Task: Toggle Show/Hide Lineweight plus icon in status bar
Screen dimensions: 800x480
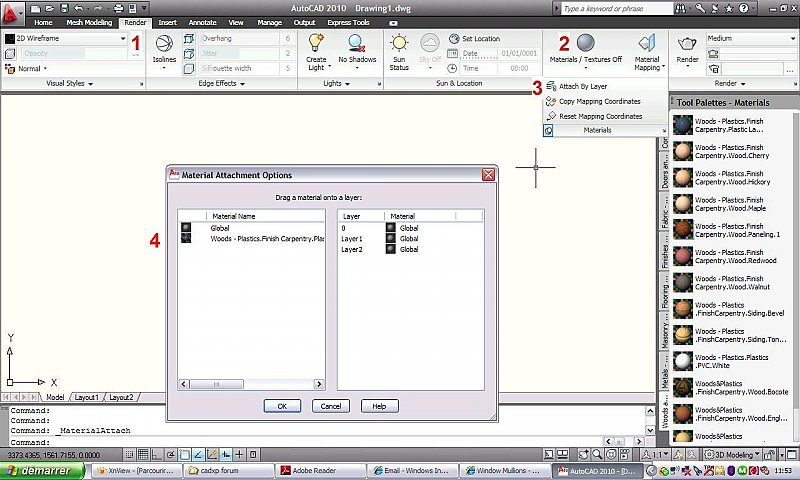Action: tap(239, 454)
